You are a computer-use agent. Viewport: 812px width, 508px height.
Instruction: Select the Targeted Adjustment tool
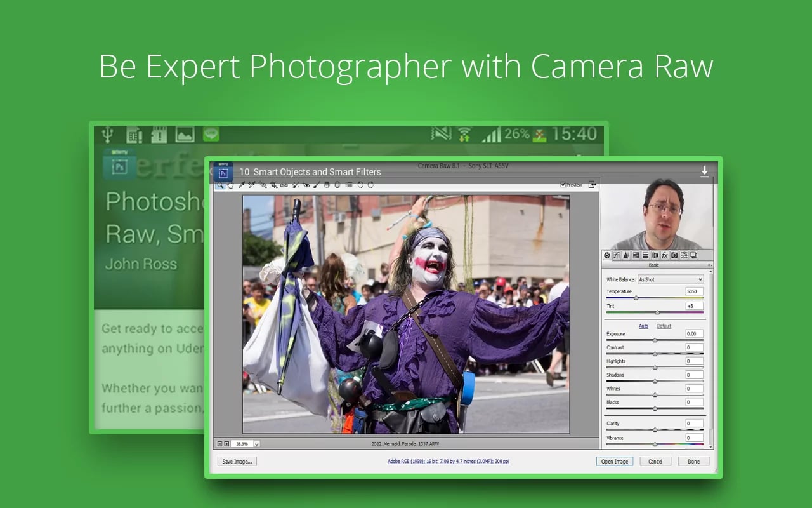(x=263, y=185)
